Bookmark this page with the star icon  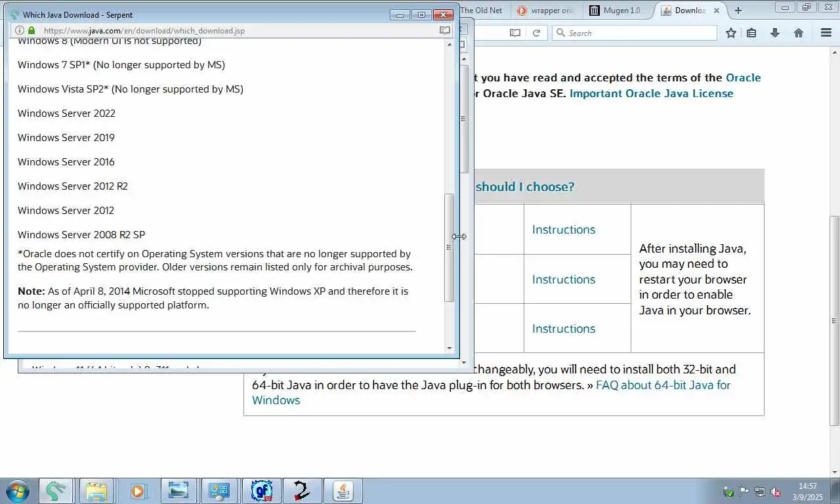tap(730, 33)
